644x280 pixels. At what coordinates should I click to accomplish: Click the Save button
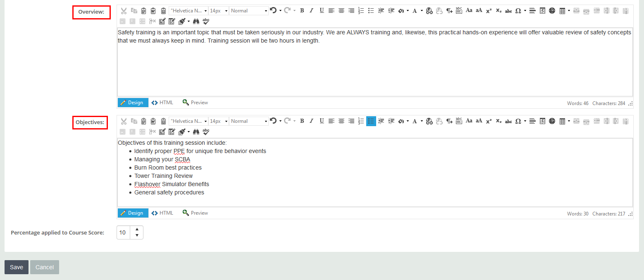(x=17, y=267)
